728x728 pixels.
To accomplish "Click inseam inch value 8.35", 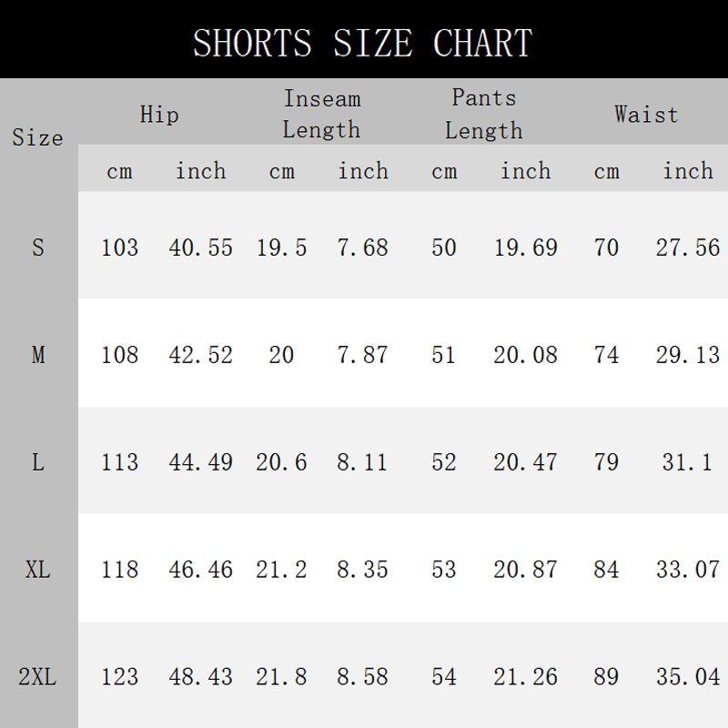I will click(362, 570).
